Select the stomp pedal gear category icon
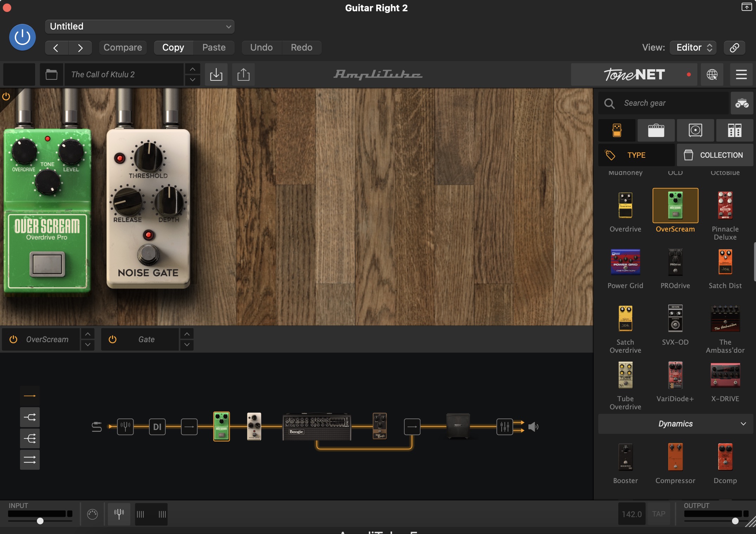The image size is (756, 534). tap(617, 130)
